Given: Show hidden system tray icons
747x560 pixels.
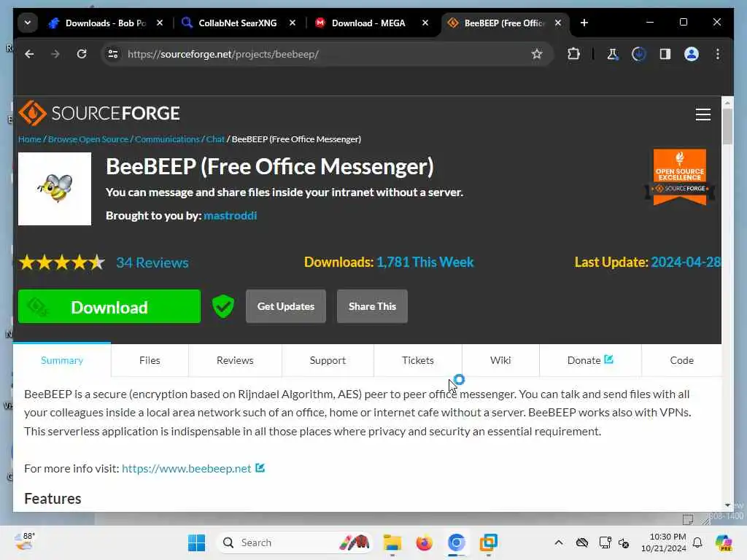Looking at the screenshot, I should coord(558,542).
